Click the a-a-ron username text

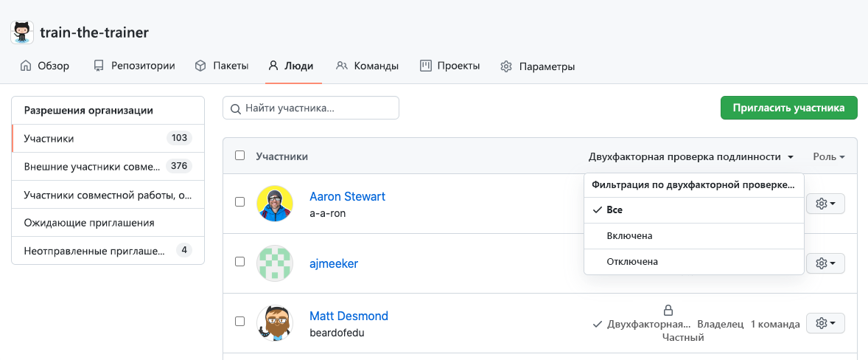tap(327, 213)
